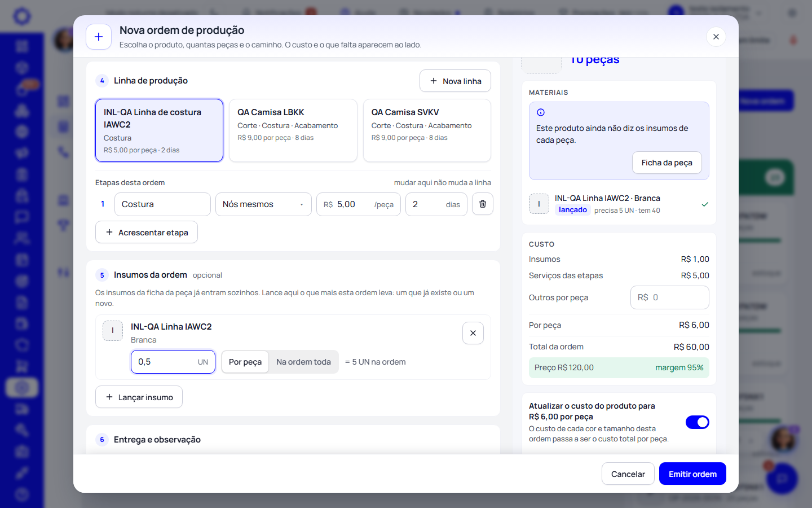The height and width of the screenshot is (508, 812).
Task: Click the margem 95% value
Action: pyautogui.click(x=679, y=367)
